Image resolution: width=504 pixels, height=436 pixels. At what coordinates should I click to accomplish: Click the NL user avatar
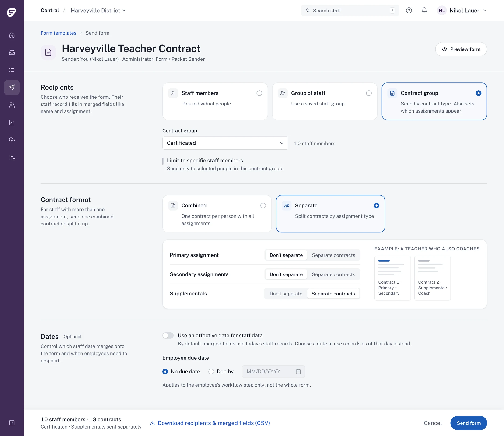pos(442,11)
